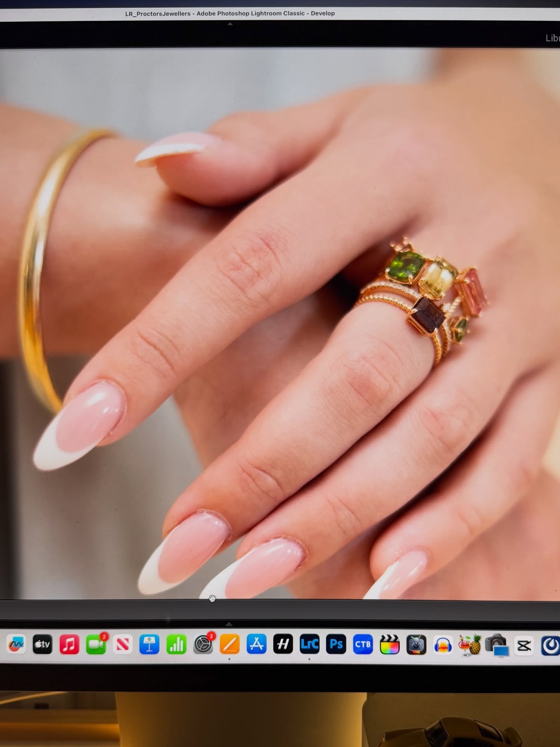The width and height of the screenshot is (560, 747).
Task: Launch the camera and screen capture app
Action: coord(497,646)
